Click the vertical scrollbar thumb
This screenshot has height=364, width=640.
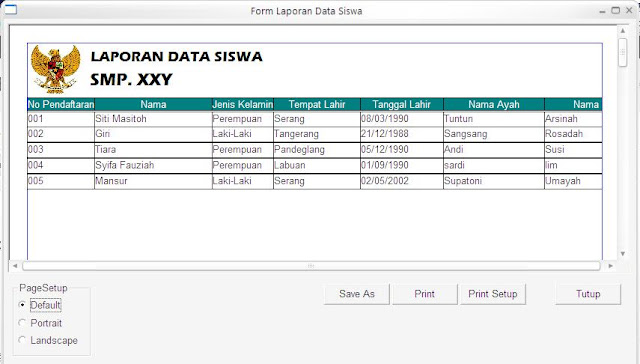pos(622,52)
